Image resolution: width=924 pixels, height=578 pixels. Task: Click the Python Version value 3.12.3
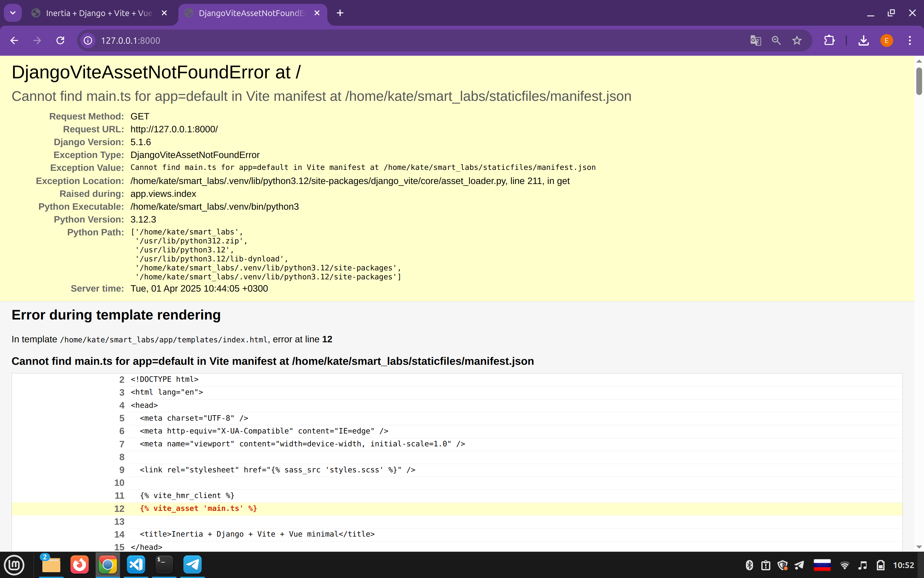(143, 219)
